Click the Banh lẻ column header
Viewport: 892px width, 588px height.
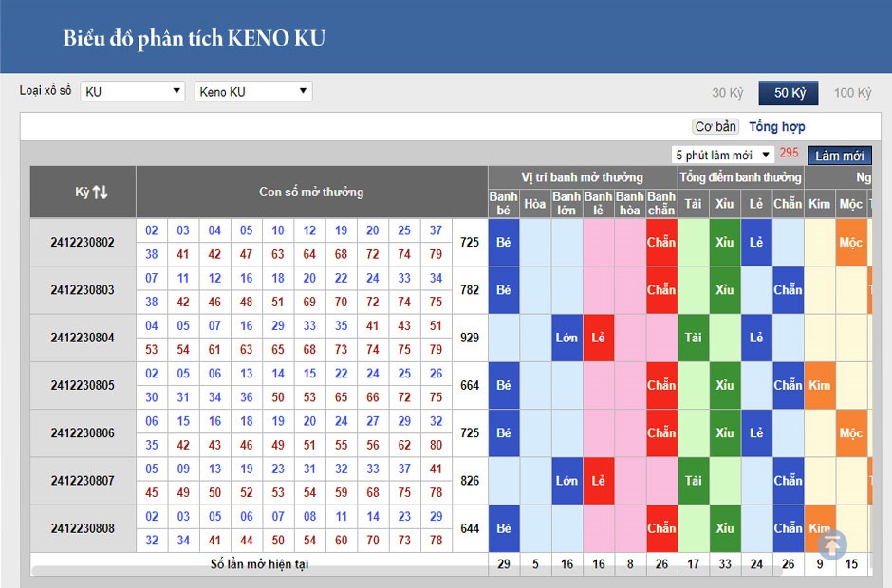pos(598,204)
